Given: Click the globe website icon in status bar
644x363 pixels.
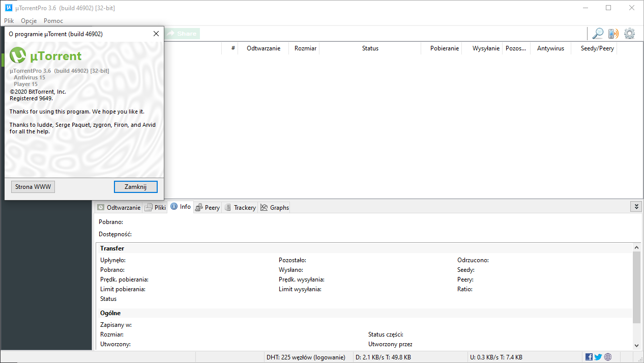Looking at the screenshot, I should pos(608,357).
